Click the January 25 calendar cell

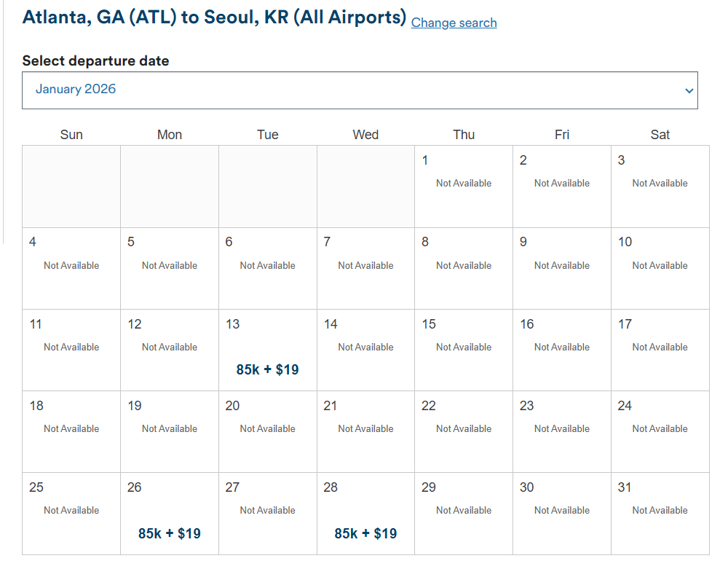(71, 514)
